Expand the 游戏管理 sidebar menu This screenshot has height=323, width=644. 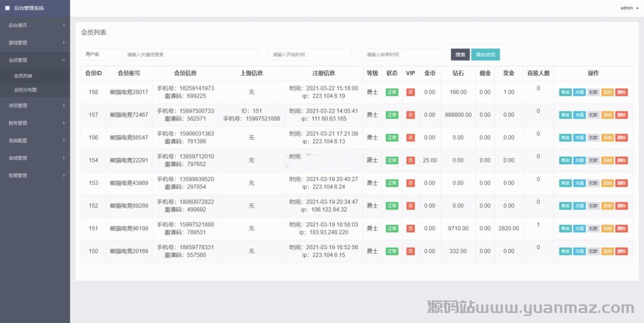35,43
